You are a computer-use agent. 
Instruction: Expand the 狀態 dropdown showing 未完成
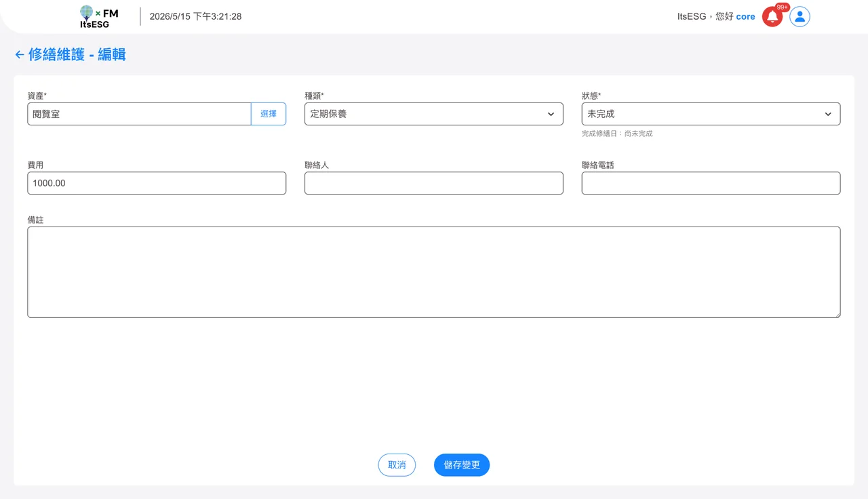(x=711, y=114)
